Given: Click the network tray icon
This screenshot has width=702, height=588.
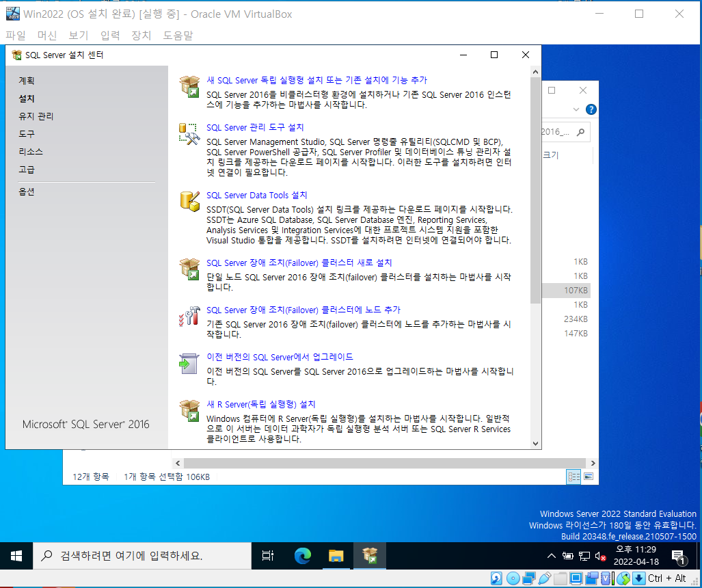Looking at the screenshot, I should click(584, 556).
